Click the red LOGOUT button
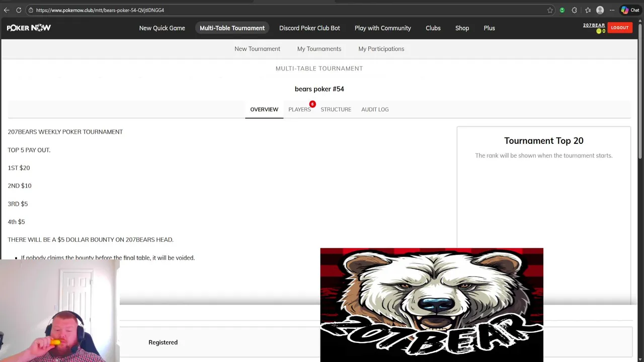 click(x=619, y=28)
